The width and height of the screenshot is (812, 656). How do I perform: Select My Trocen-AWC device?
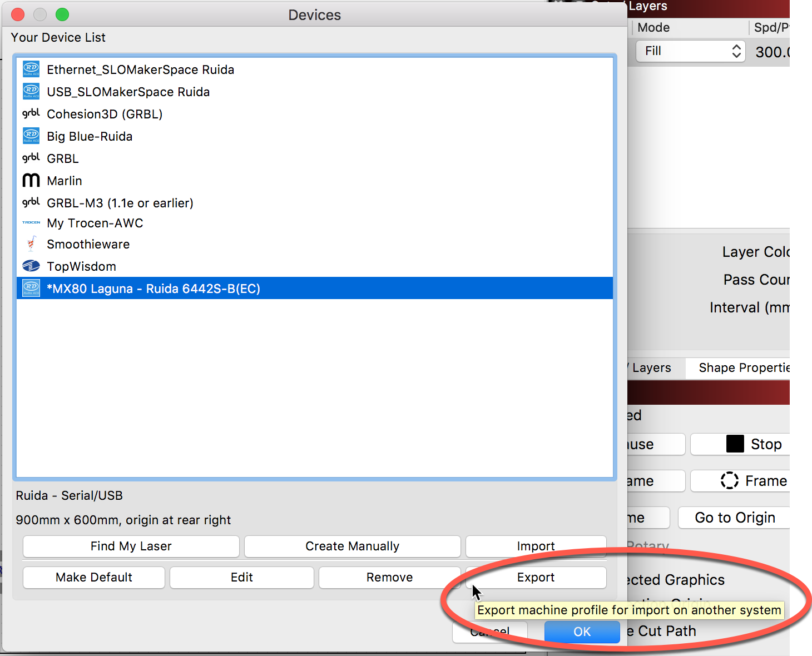(315, 223)
